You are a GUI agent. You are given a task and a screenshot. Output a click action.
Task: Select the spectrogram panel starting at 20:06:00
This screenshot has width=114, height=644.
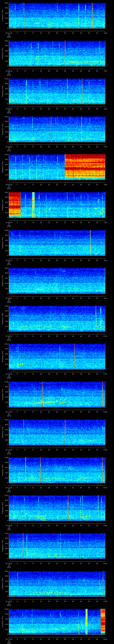click(57, 205)
